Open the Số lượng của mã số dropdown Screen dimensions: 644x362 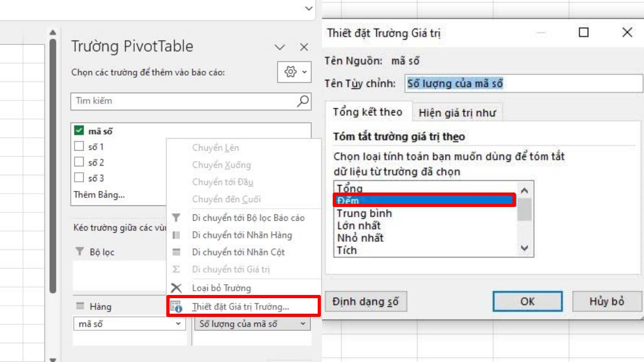304,324
